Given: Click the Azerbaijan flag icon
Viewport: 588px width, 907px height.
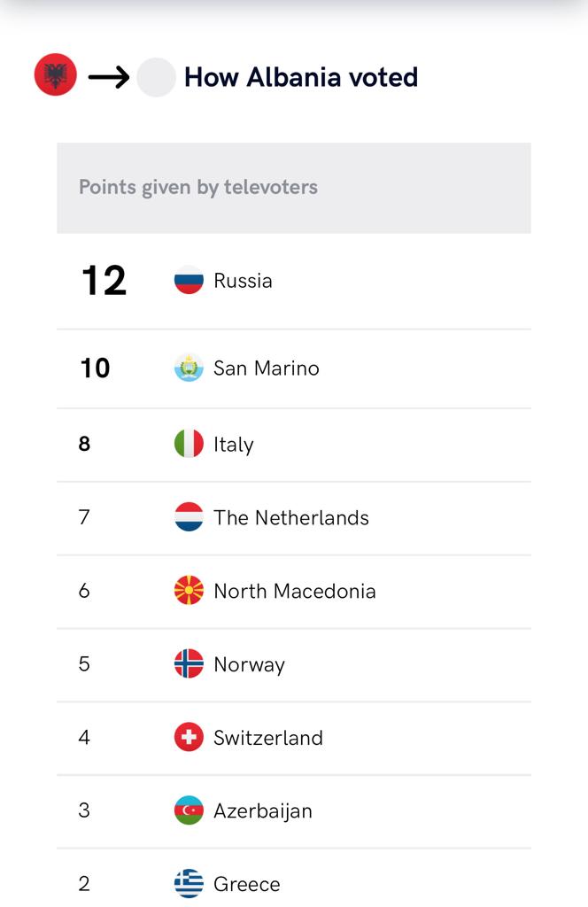Looking at the screenshot, I should (x=189, y=810).
